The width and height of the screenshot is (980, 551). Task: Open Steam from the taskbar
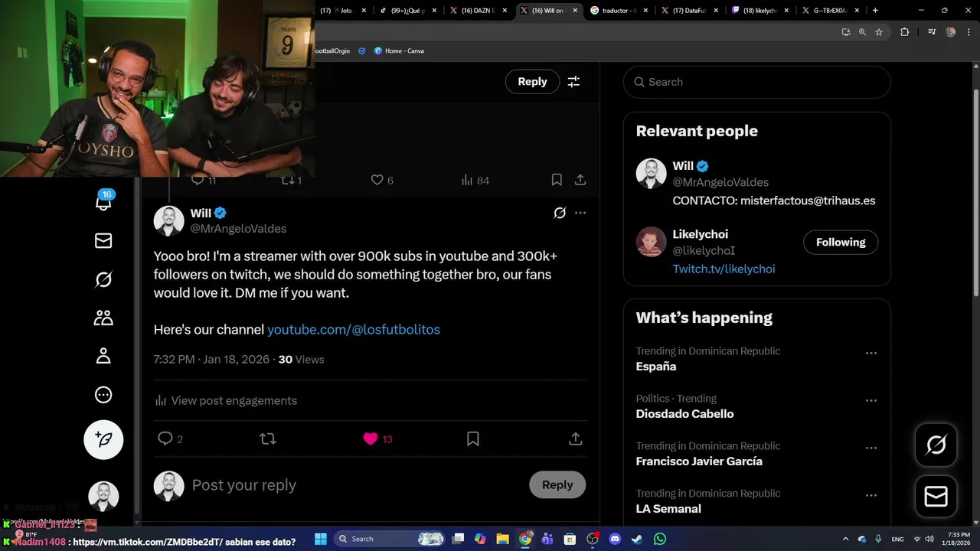pos(636,539)
